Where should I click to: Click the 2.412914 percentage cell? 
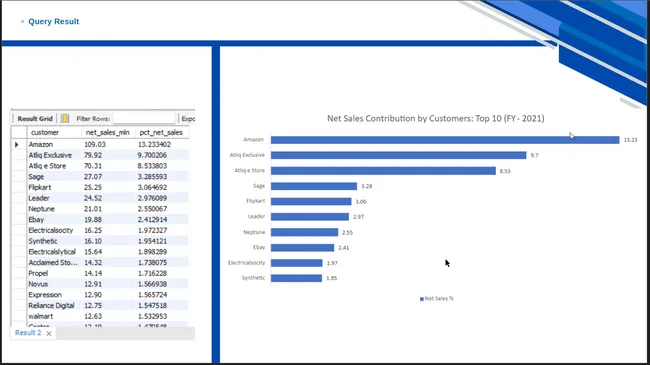(x=153, y=220)
